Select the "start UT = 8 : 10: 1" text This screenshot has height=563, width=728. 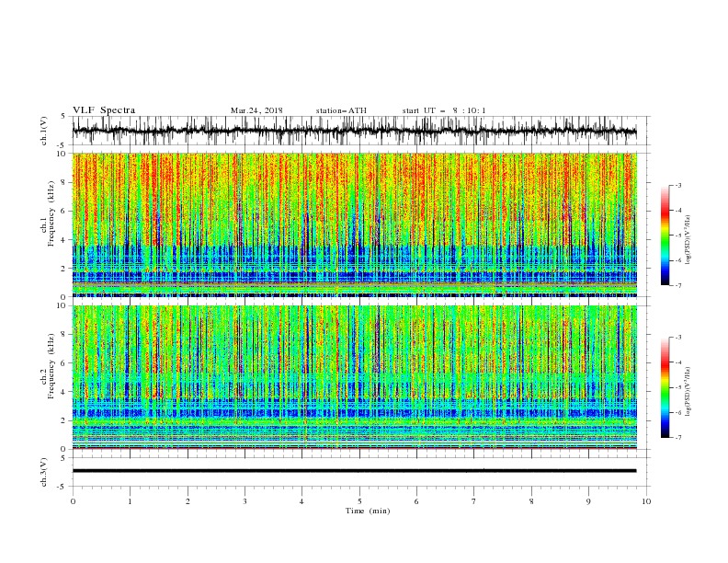(x=444, y=110)
